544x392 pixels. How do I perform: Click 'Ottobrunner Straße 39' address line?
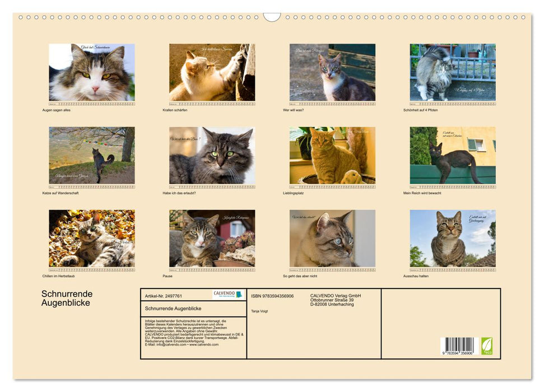pos(332,300)
